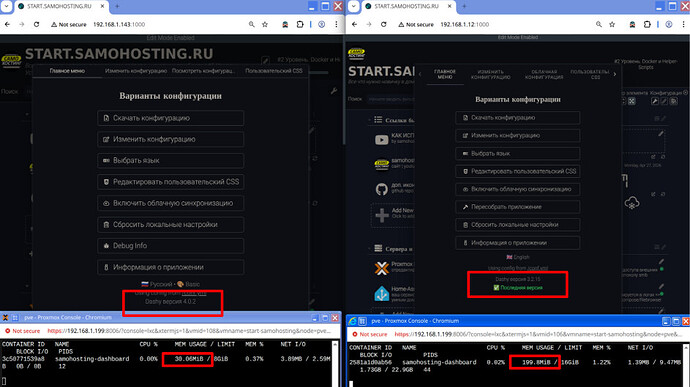Viewport: 690px width, 387px height.
Task: Click 'Редактировать пользовательский CSS' in left modal
Action: click(x=171, y=182)
